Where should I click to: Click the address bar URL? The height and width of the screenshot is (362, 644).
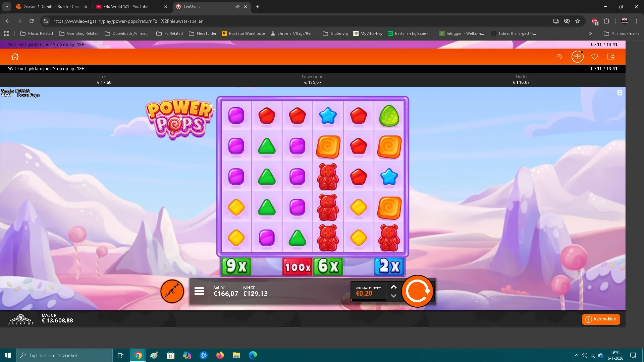(128, 21)
